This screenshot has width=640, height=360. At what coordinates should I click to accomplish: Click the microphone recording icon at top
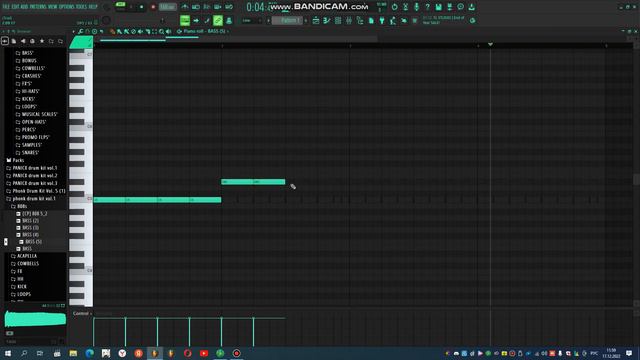416,7
